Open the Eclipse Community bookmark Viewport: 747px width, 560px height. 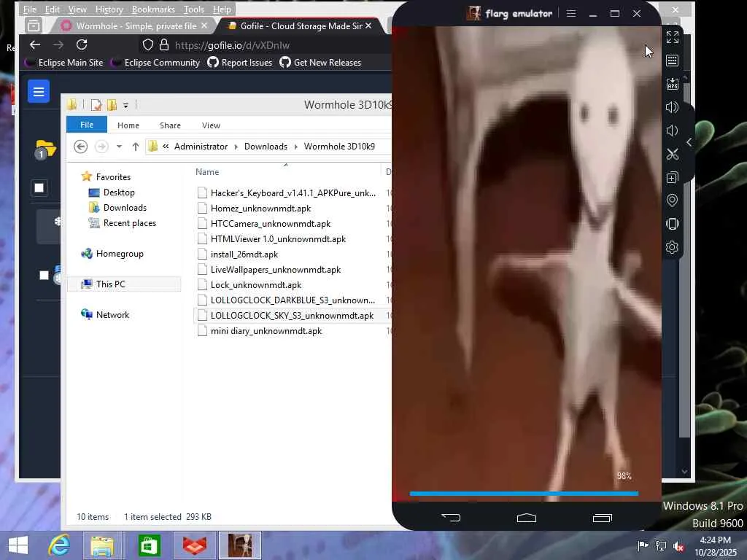pos(156,63)
